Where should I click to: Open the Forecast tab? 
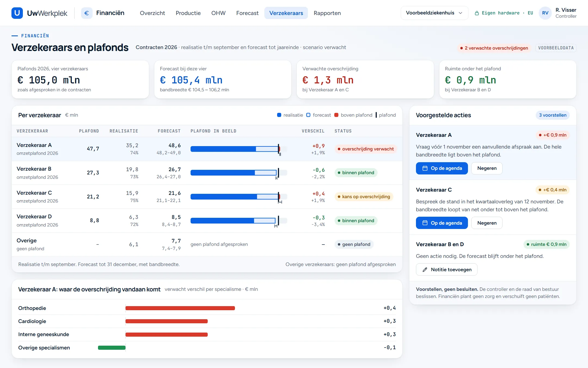coord(247,13)
